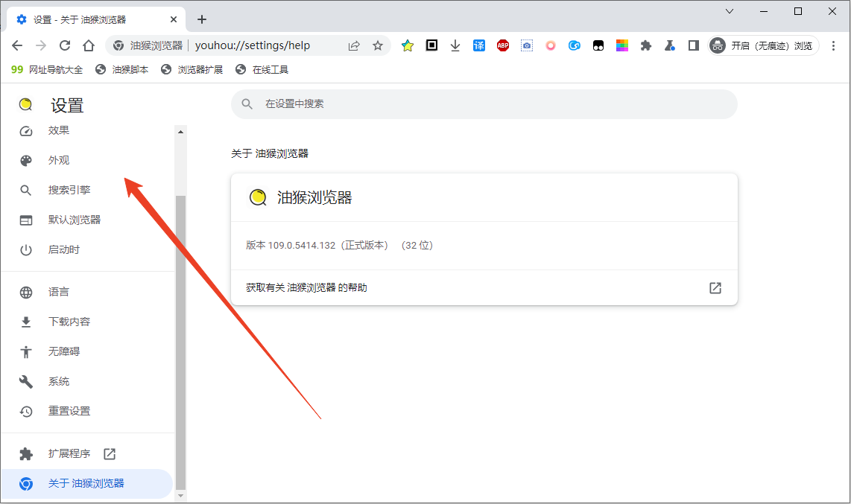Screen dimensions: 851x504
Task: Select the 外观 (Appearance) settings item
Action: click(58, 159)
